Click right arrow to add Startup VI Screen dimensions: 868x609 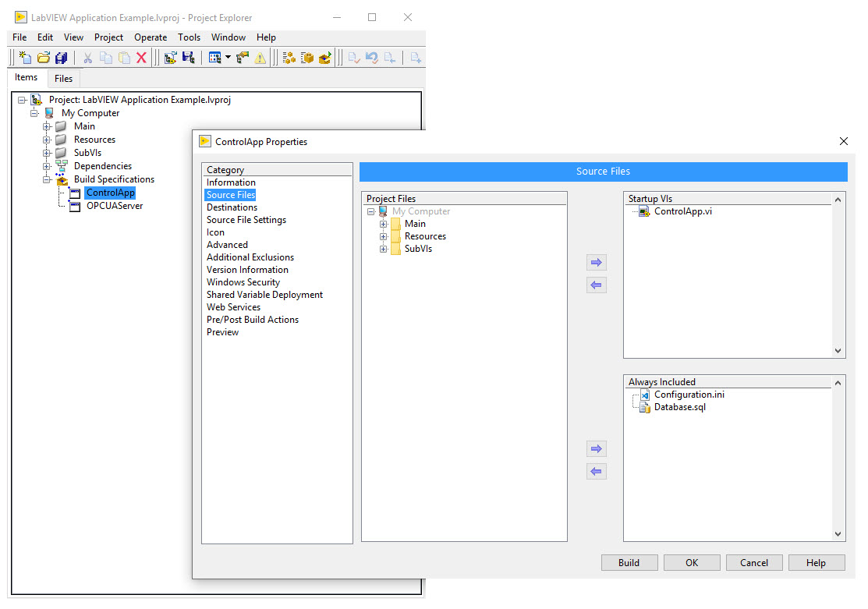tap(596, 263)
